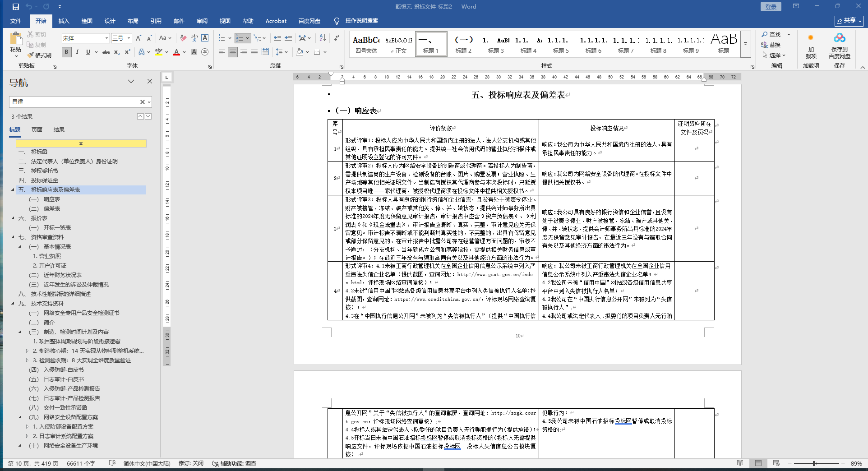Click Save to Baidu Netdisk (保存到百度网盘)
868x471 pixels.
click(839, 46)
